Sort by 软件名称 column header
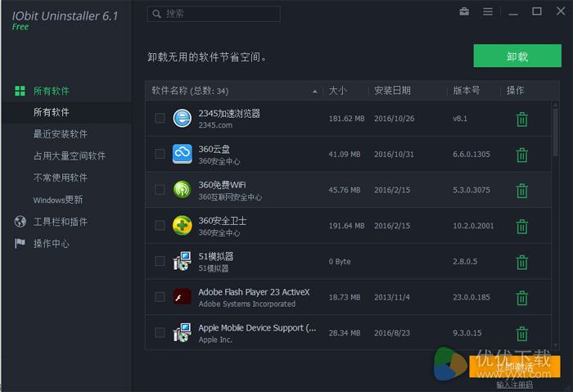This screenshot has height=392, width=573. [x=234, y=91]
